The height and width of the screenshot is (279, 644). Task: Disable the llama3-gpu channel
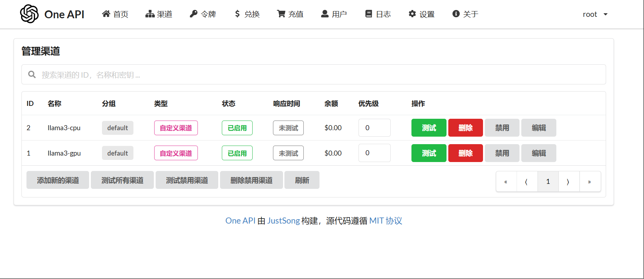click(x=502, y=153)
